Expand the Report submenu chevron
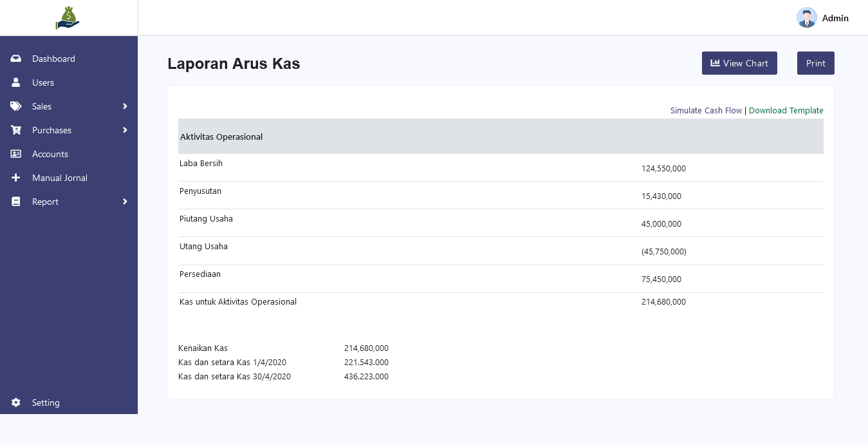This screenshot has width=868, height=445. (x=125, y=202)
